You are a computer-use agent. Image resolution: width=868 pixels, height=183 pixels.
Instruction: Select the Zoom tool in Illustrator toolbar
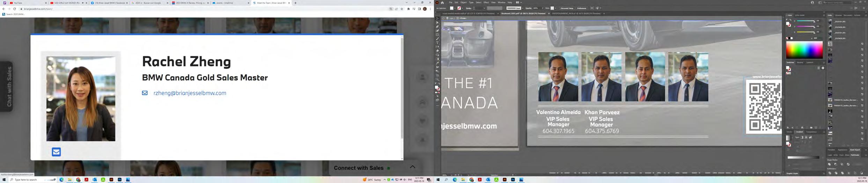point(437,79)
